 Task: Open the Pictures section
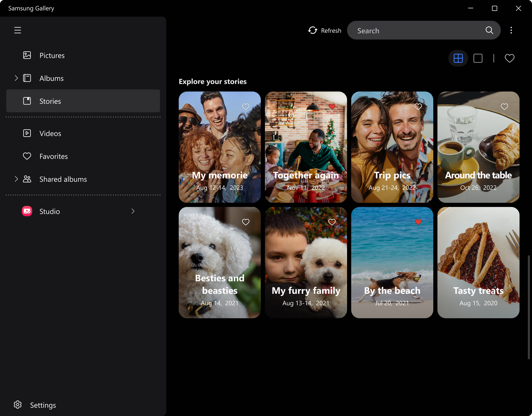pos(52,55)
